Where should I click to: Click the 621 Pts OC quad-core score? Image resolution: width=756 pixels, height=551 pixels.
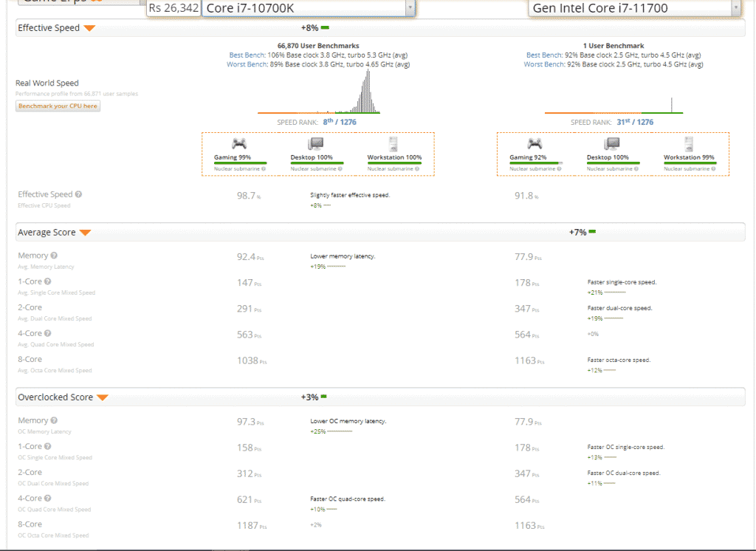249,500
